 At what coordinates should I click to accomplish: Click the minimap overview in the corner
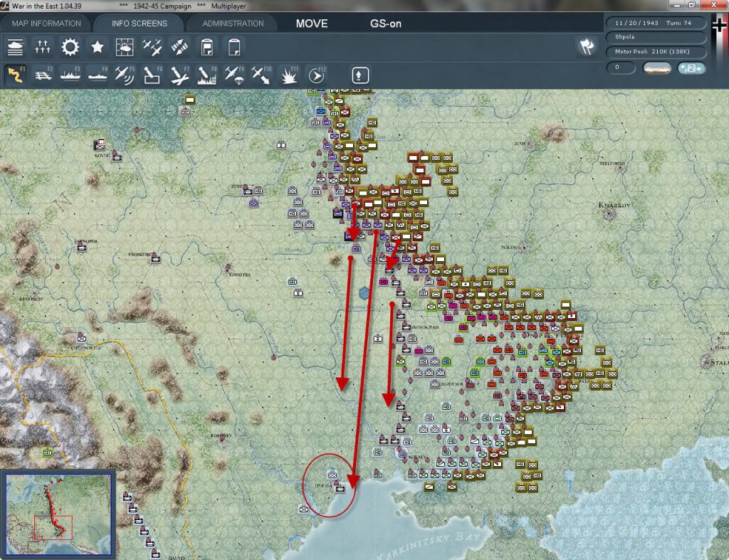(58, 514)
